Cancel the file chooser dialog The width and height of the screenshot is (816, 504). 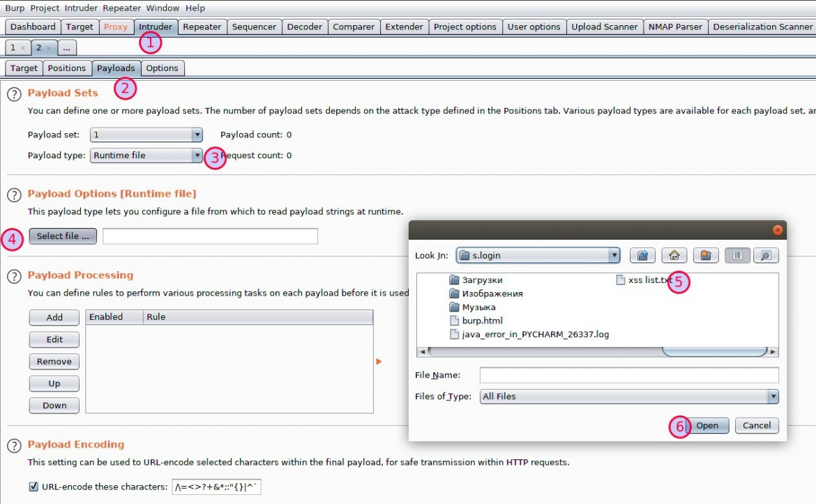757,425
